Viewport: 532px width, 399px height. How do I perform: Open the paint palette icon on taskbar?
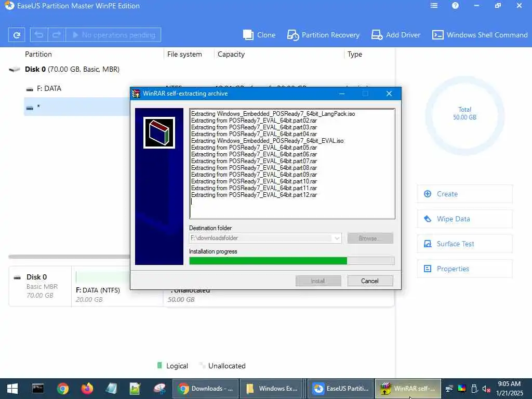(x=159, y=389)
